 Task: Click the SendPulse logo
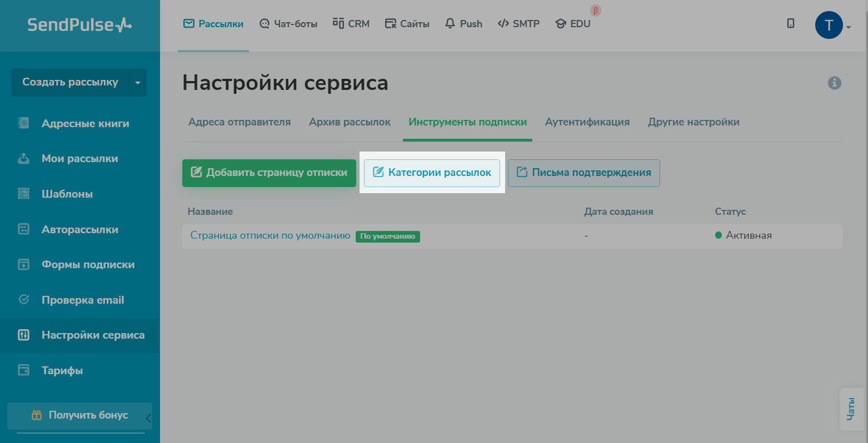click(x=79, y=25)
